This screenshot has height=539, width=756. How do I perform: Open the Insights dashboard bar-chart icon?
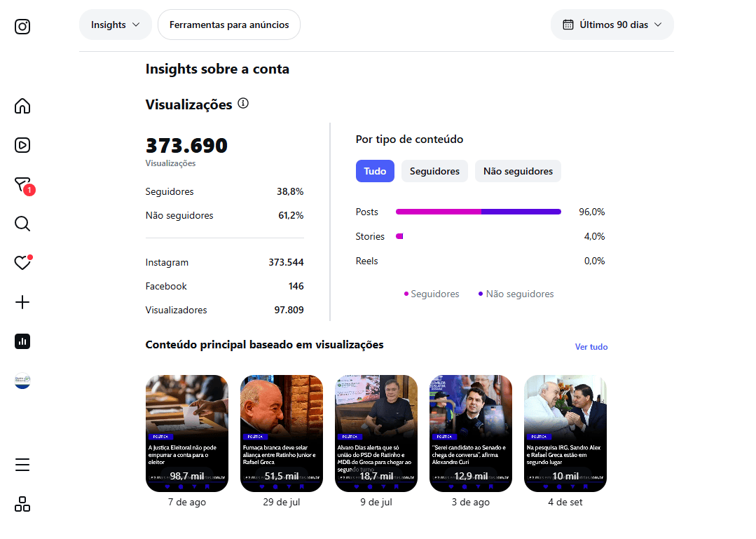(x=22, y=341)
